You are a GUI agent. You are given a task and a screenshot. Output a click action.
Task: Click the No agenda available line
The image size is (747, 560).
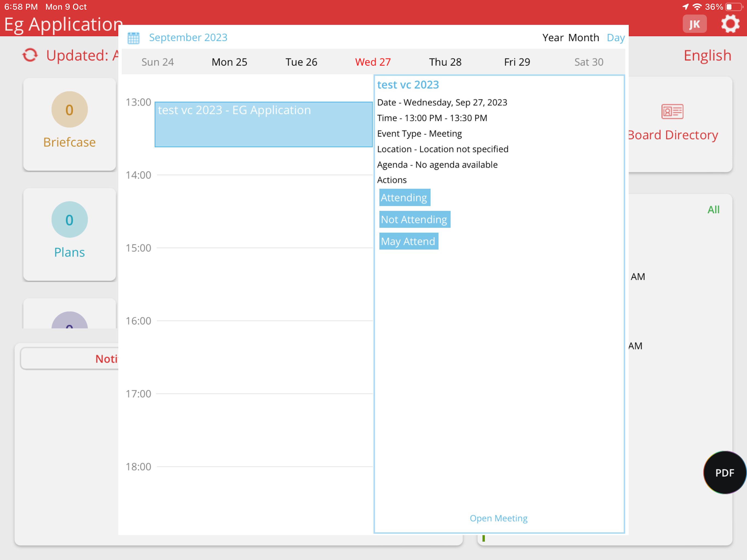pyautogui.click(x=437, y=165)
